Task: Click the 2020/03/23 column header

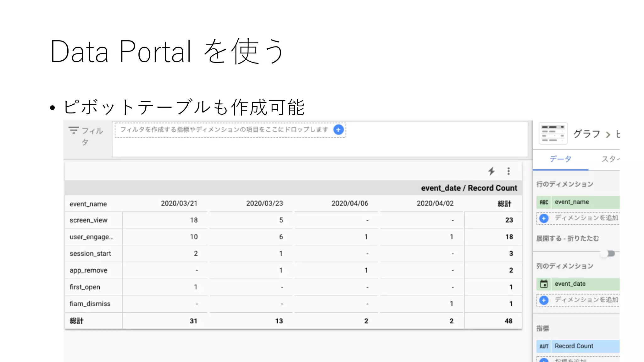Action: (x=264, y=204)
